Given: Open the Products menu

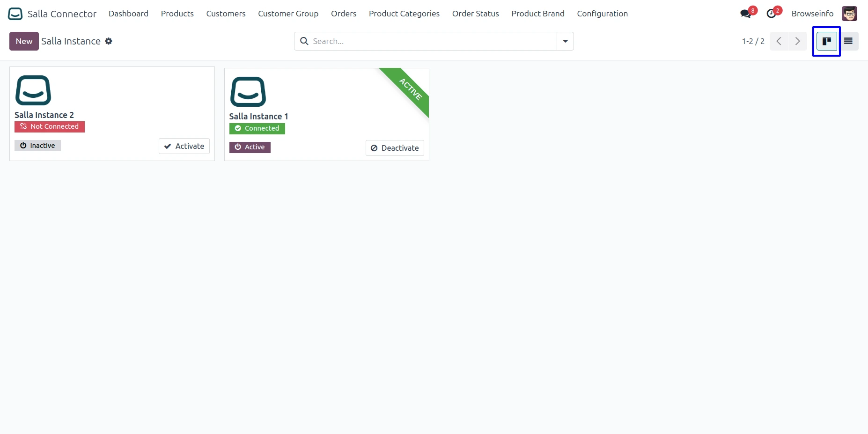Looking at the screenshot, I should coord(177,14).
